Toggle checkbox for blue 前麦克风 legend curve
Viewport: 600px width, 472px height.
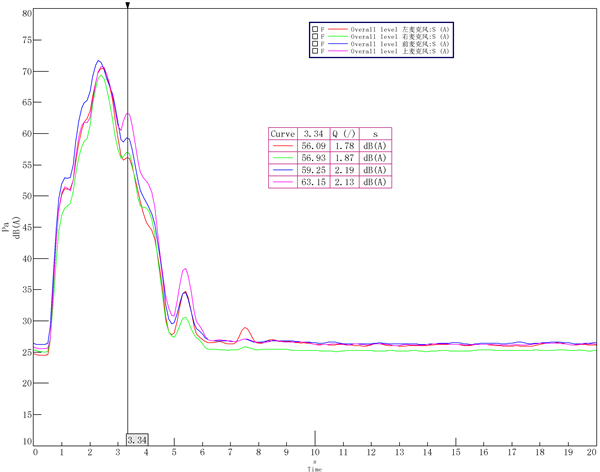click(x=314, y=46)
